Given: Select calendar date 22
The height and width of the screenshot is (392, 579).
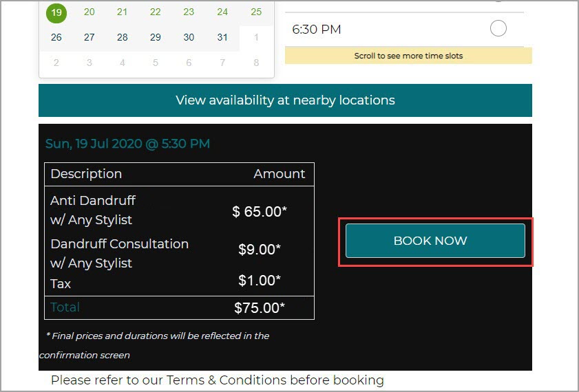Looking at the screenshot, I should click(156, 12).
